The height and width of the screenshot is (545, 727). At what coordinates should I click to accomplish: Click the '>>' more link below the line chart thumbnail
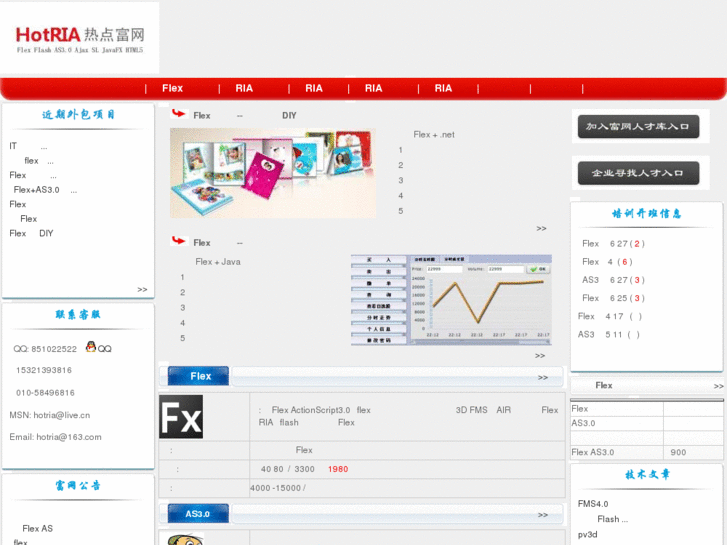[x=540, y=355]
